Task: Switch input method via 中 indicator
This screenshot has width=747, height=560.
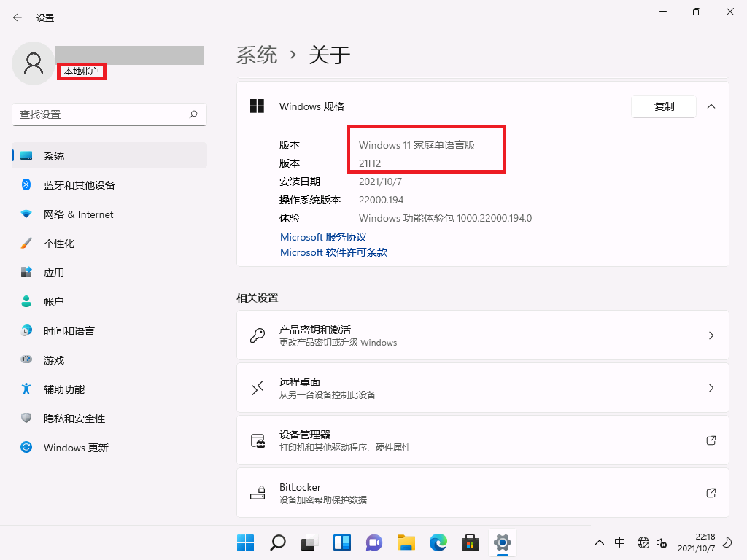Action: pos(620,542)
